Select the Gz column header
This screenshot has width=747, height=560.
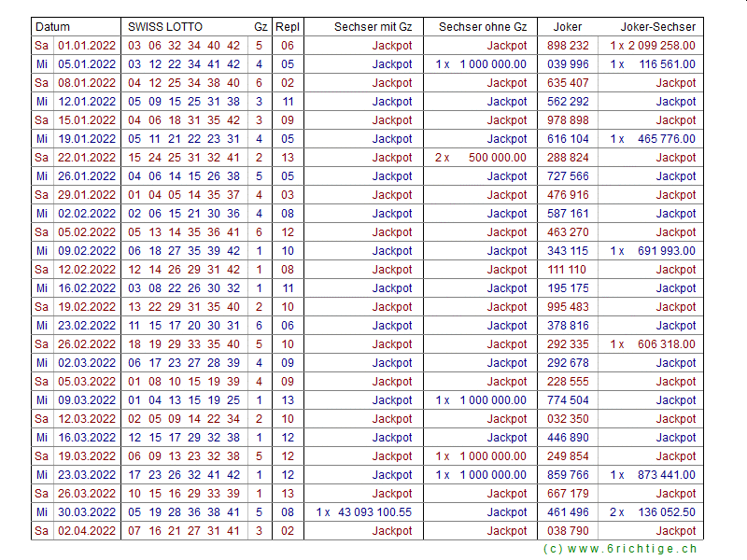pyautogui.click(x=261, y=27)
